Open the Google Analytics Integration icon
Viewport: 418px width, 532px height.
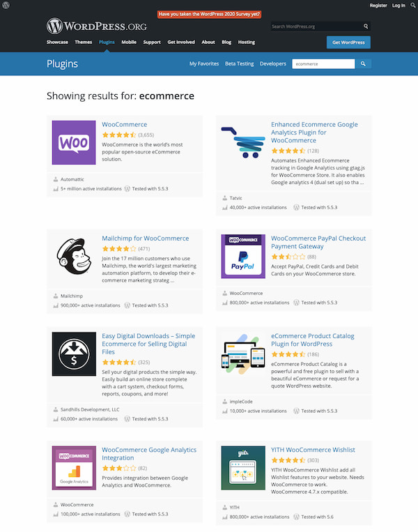(74, 468)
